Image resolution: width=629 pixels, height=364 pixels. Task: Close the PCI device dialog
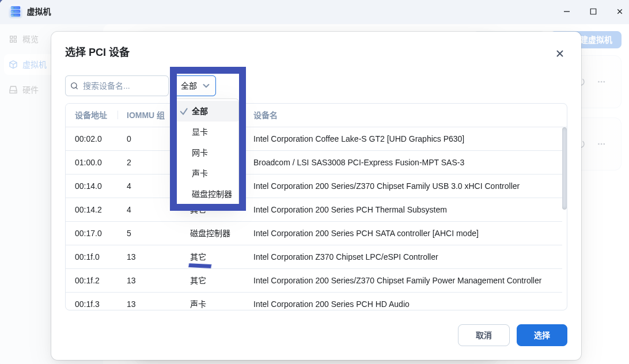(559, 54)
